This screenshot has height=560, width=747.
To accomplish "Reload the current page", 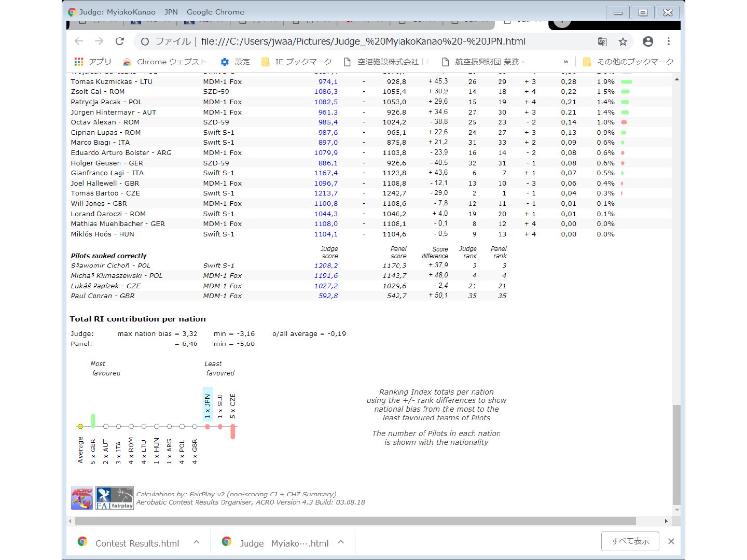I will [x=120, y=41].
